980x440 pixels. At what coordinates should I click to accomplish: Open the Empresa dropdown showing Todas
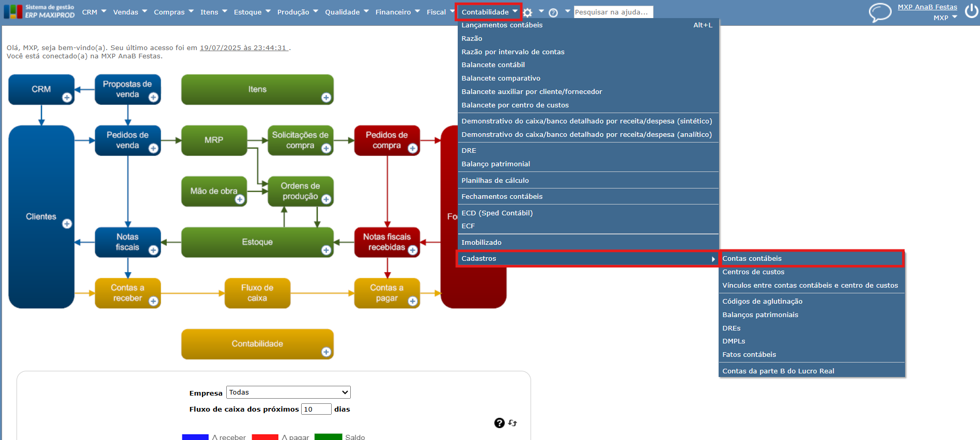[288, 392]
